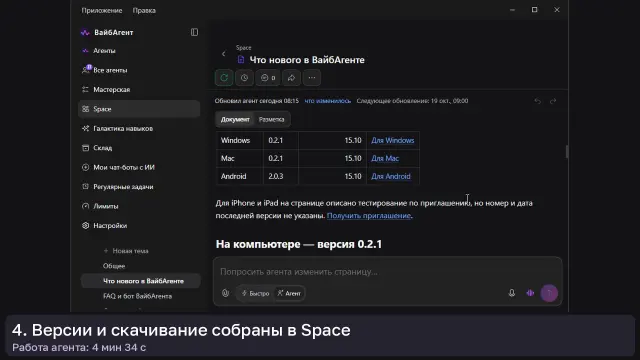
Task: Open the Правка menu
Action: pyautogui.click(x=144, y=10)
